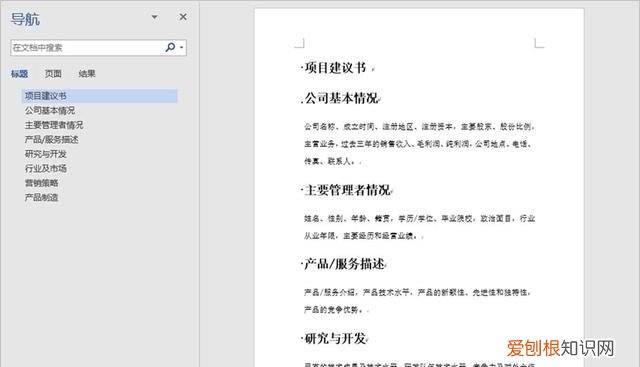Jump to 产品/服务描述 in navigation list
Image resolution: width=640 pixels, height=367 pixels.
point(51,140)
